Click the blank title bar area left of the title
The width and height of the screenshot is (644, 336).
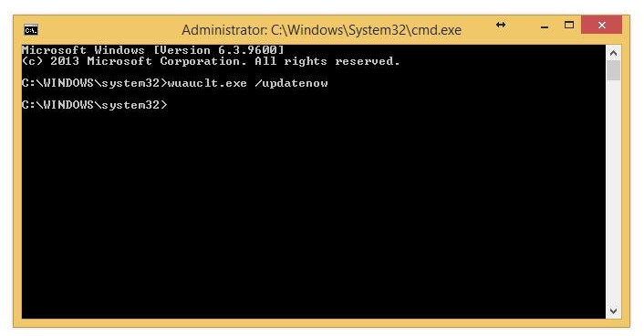(109, 30)
